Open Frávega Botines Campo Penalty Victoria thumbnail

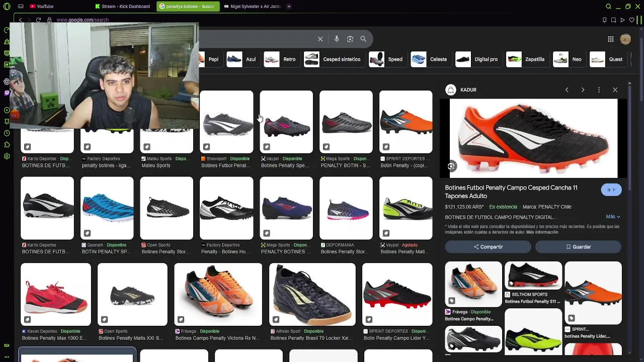pyautogui.click(x=218, y=294)
